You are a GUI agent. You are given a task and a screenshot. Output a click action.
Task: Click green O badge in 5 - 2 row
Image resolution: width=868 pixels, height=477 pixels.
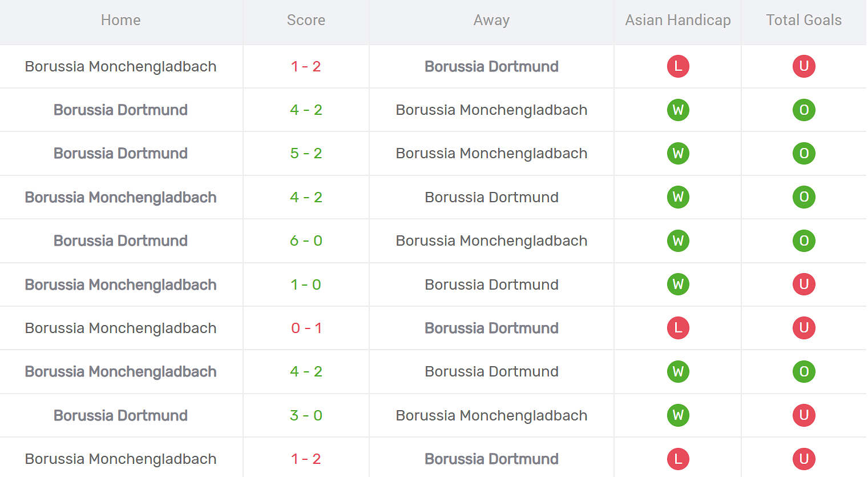[x=804, y=154]
